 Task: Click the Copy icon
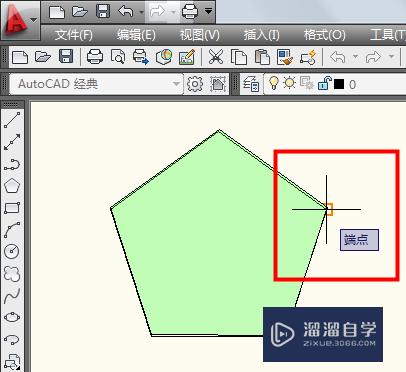tap(239, 57)
